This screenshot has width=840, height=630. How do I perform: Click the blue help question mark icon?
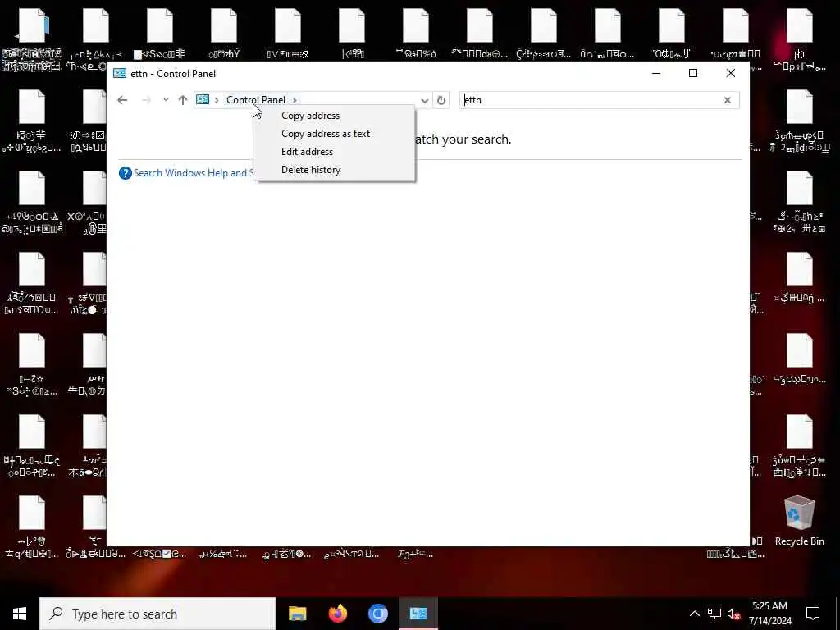126,173
